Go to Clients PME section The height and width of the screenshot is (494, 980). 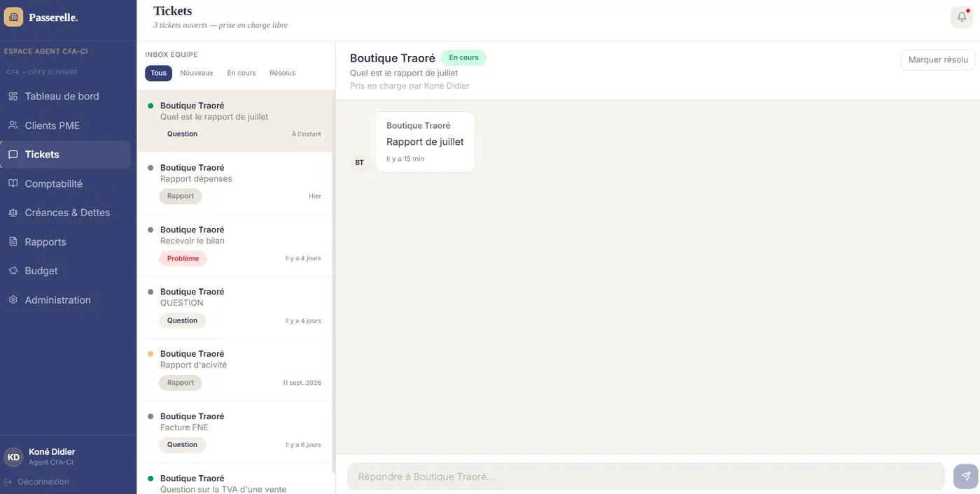point(65,125)
